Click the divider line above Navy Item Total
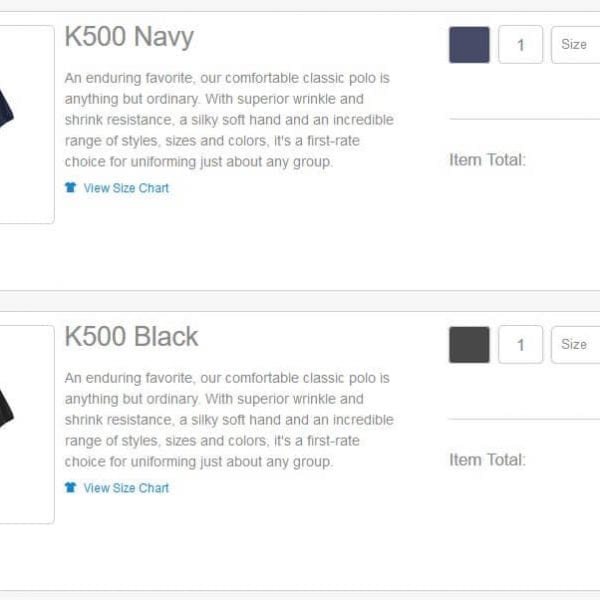Screen dimensions: 600x600 (x=524, y=119)
